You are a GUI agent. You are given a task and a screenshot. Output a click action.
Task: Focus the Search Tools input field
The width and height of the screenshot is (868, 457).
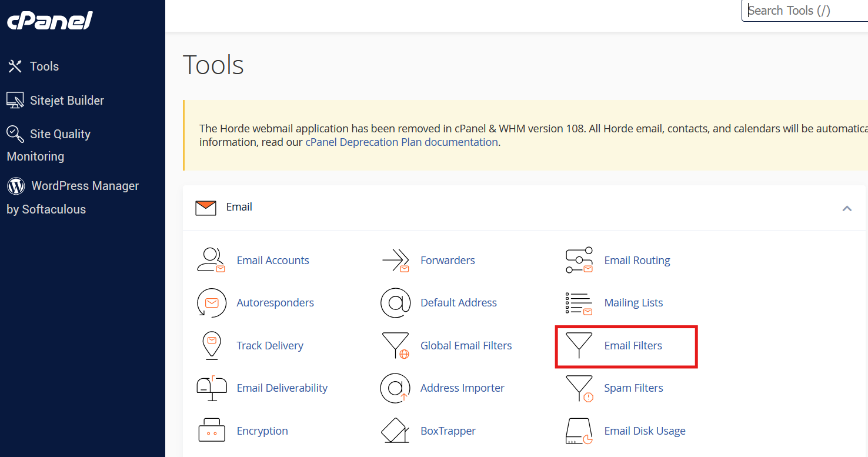coord(804,11)
